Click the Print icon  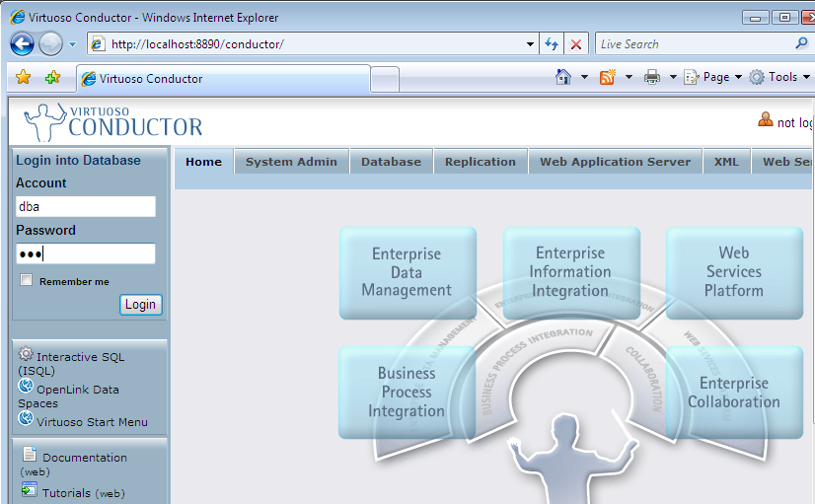click(652, 77)
